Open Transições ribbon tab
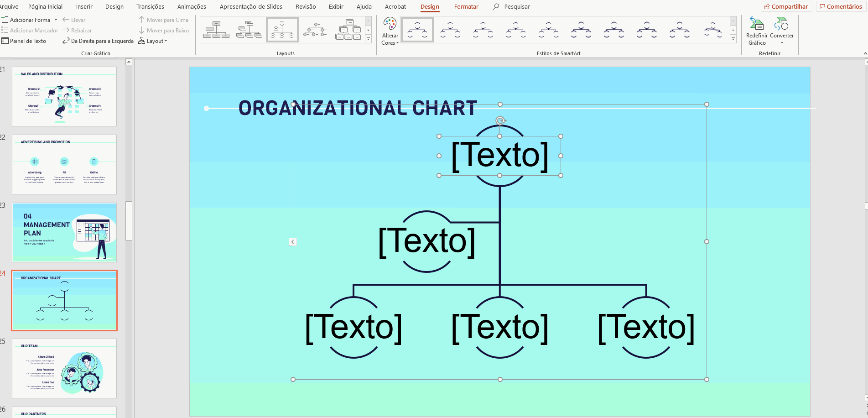The width and height of the screenshot is (868, 418). click(x=150, y=6)
